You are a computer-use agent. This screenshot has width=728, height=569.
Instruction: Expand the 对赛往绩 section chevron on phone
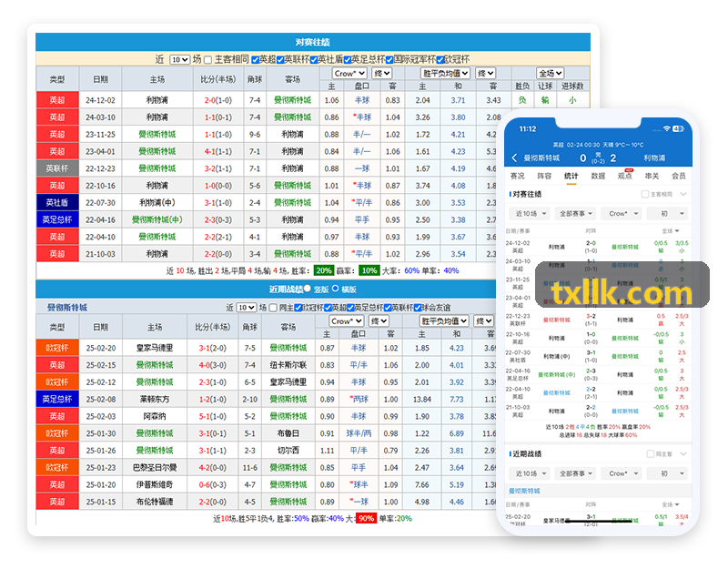pyautogui.click(x=683, y=194)
